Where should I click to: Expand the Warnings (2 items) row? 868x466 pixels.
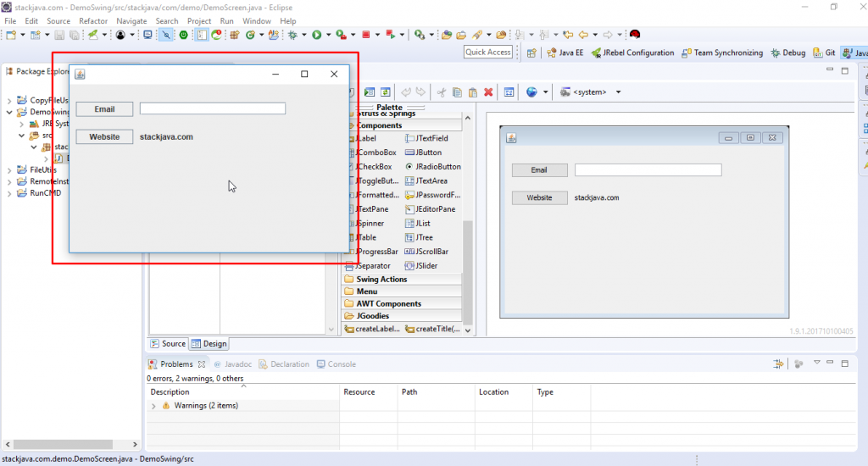153,406
